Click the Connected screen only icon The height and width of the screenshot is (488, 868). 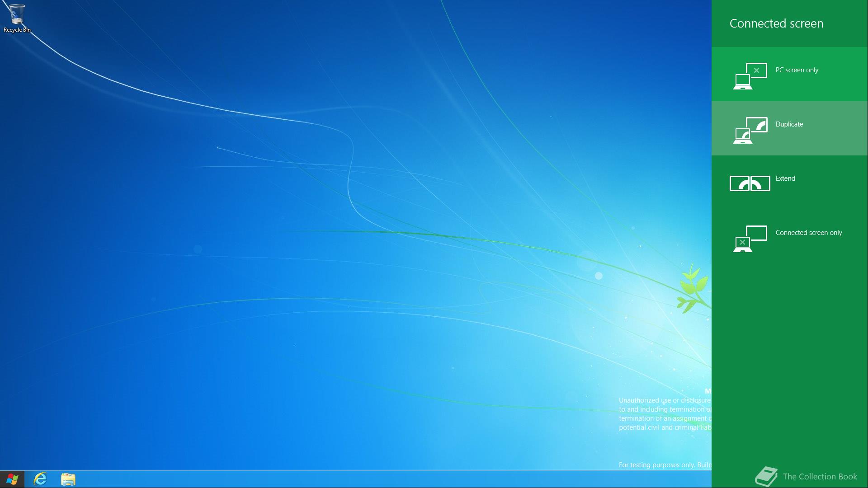[750, 239]
